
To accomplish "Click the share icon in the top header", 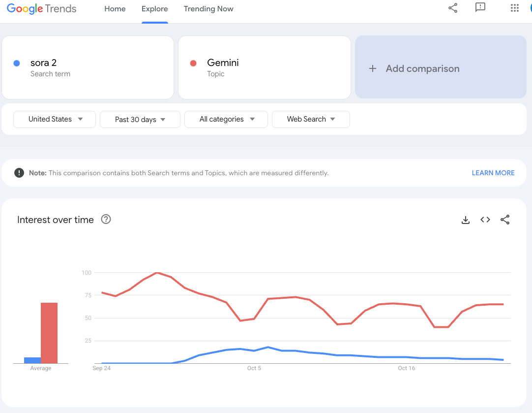I will (x=453, y=8).
